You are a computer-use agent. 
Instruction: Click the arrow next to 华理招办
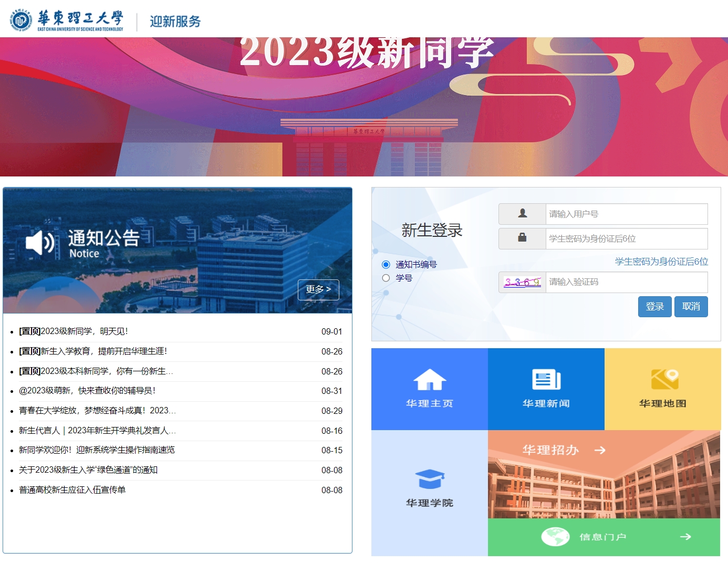tap(600, 450)
